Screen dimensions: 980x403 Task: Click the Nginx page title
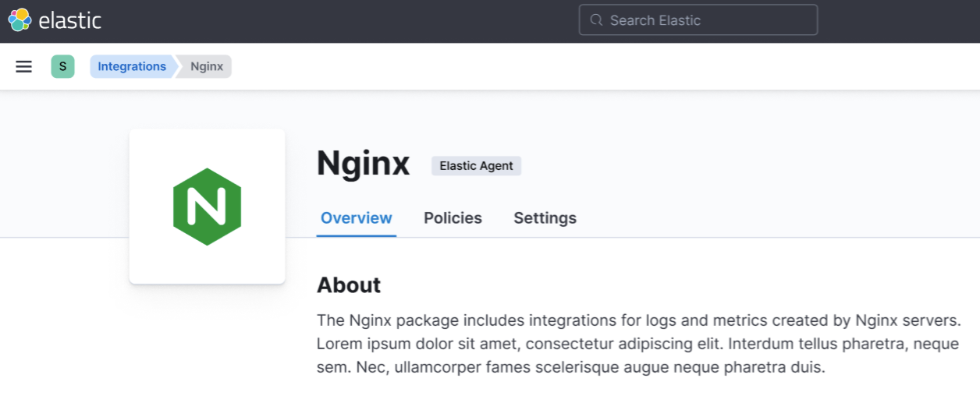pos(363,164)
